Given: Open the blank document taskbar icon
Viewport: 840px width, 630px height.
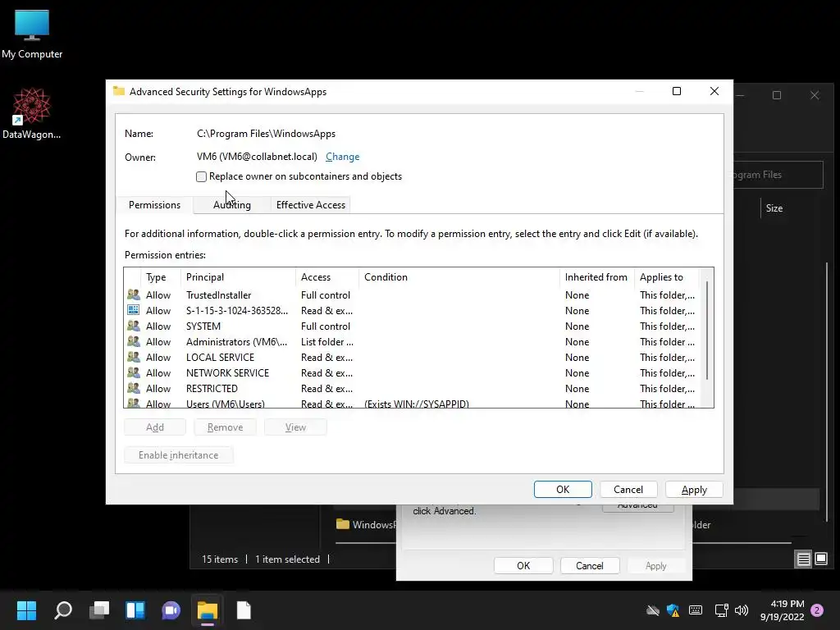Looking at the screenshot, I should (244, 610).
